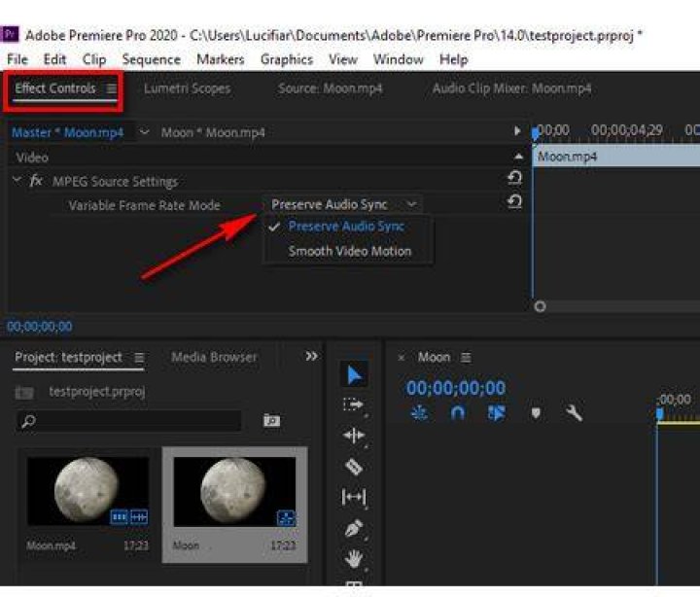Click the timeline view play triangle in Effect Controls
700x597 pixels.
(517, 131)
